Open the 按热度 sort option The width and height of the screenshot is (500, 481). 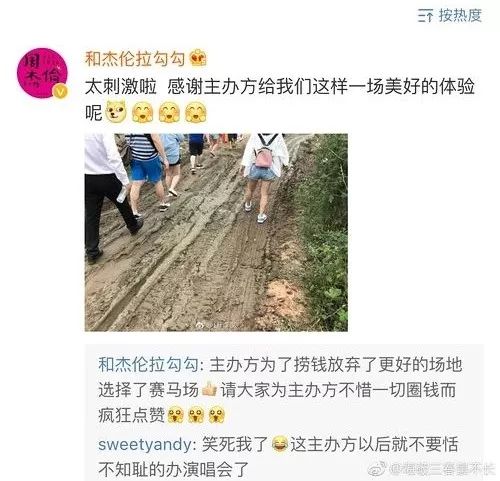pyautogui.click(x=460, y=15)
